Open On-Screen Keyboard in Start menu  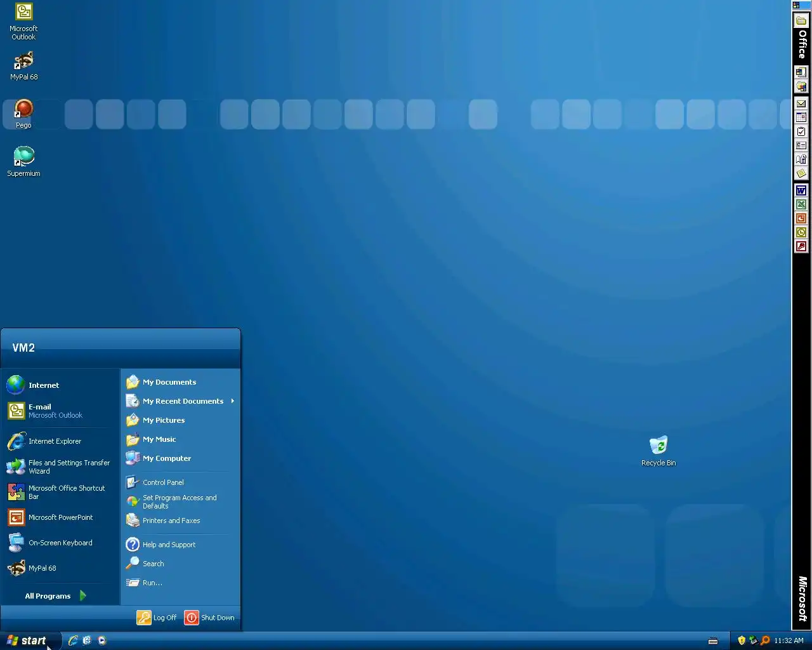60,543
